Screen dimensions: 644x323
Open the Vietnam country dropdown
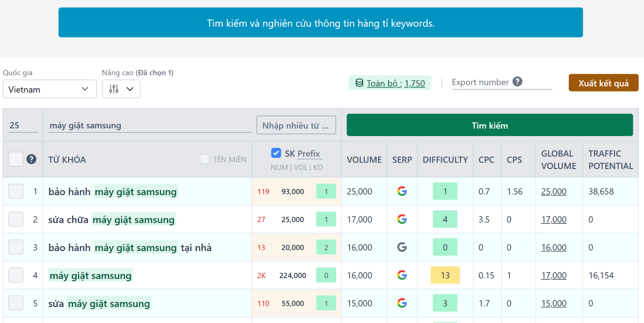click(x=50, y=89)
